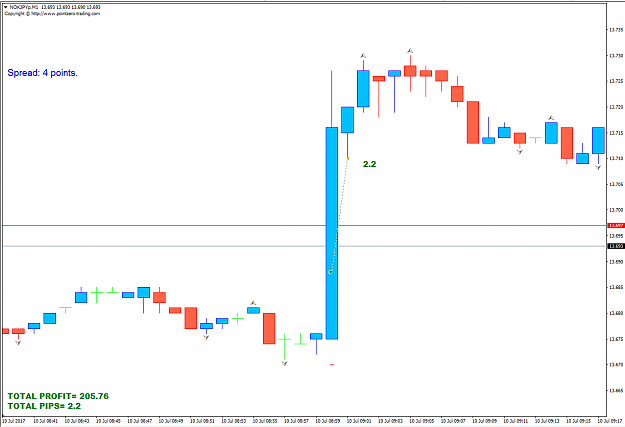Image resolution: width=625 pixels, height=427 pixels.
Task: Click the 13.735 price axis label
Action: coord(616,30)
